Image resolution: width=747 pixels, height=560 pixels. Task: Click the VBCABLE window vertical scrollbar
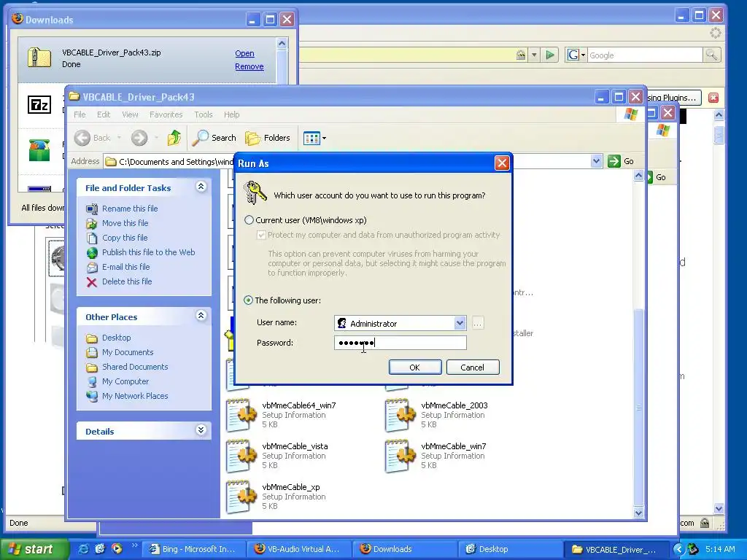click(638, 408)
